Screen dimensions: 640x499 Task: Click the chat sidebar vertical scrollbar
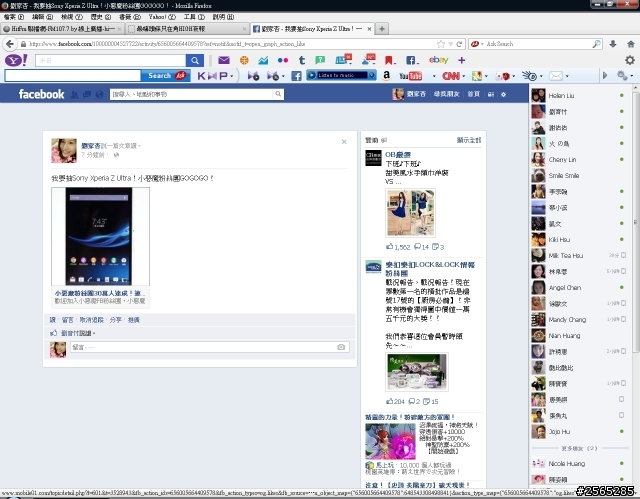point(636,222)
